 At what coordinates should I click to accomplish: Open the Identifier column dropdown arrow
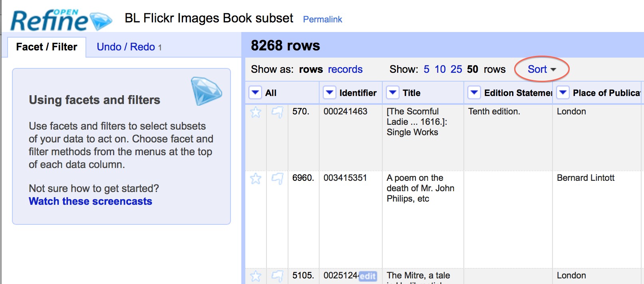[x=329, y=93]
